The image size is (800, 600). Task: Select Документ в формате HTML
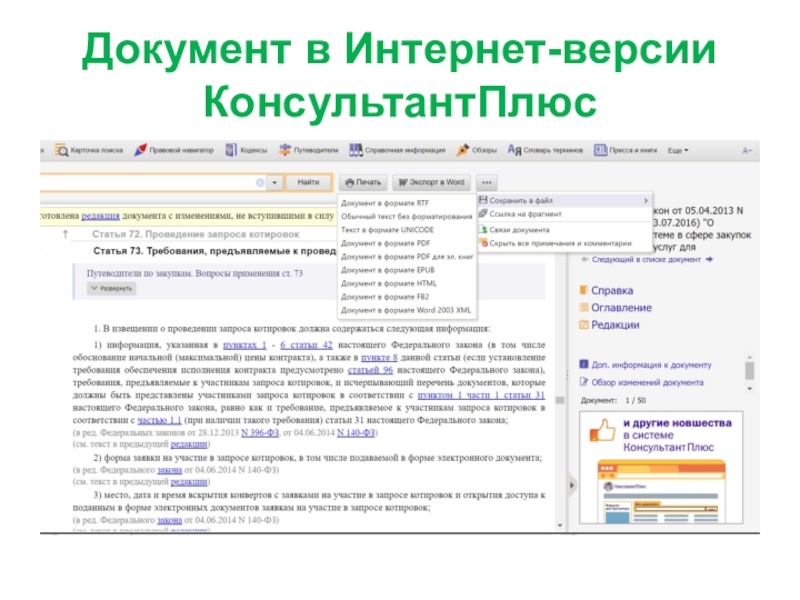point(389,283)
